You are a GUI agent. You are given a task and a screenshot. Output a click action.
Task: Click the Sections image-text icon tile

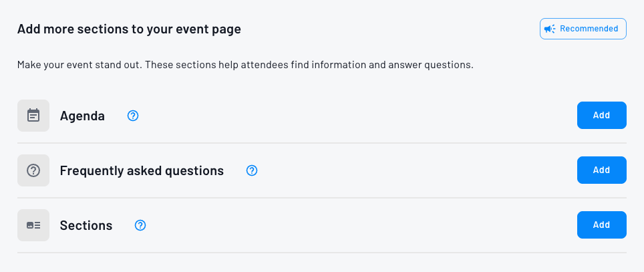pos(33,225)
